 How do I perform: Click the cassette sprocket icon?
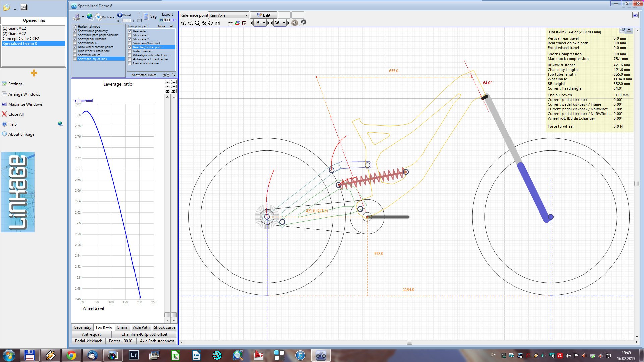(x=294, y=23)
